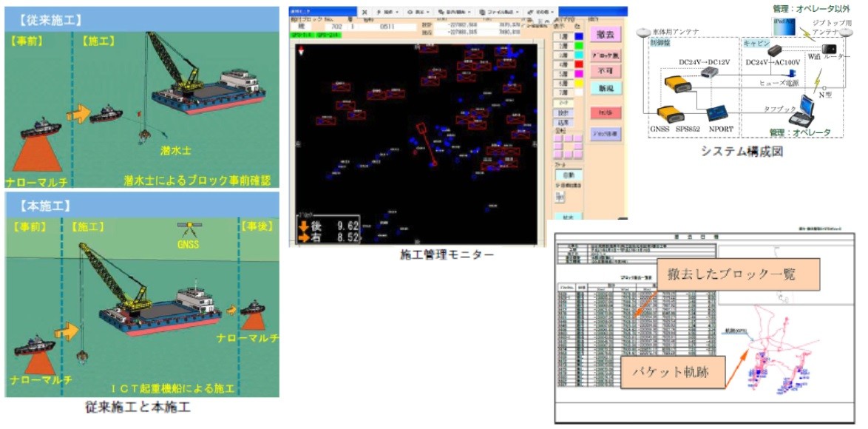
Task: Click the yellow color swatch for 6層
Action: [x=579, y=83]
